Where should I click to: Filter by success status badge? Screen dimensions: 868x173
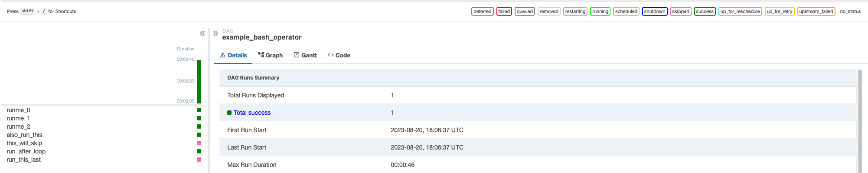coord(705,11)
